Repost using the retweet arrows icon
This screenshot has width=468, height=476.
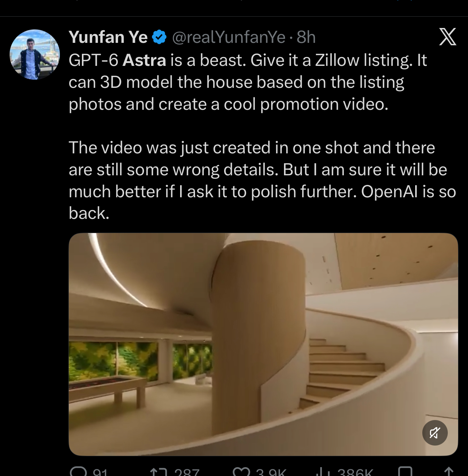point(159,472)
